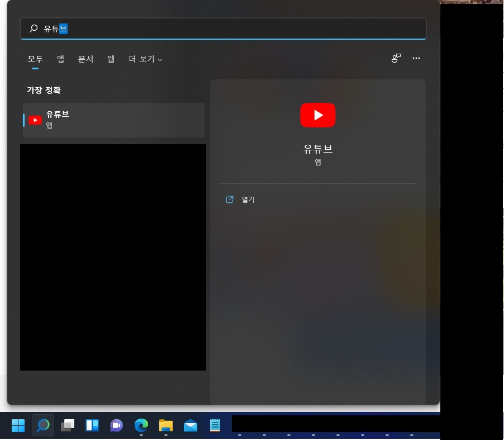The height and width of the screenshot is (441, 504).
Task: Click the large YouTube logo in the preview pane
Action: click(x=317, y=115)
